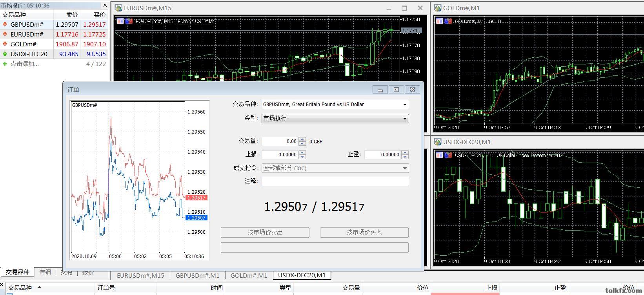Image resolution: width=644 pixels, height=295 pixels.
Task: Increase 止盈 take profit with up stepper
Action: [405, 153]
